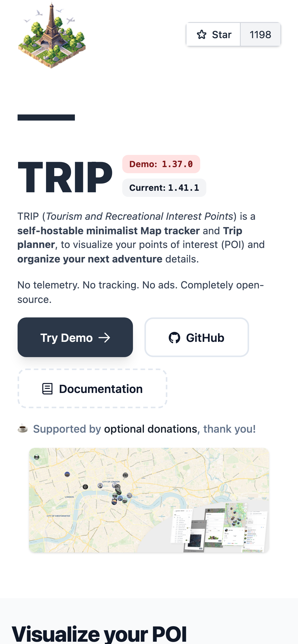Click the coffee cup icon
This screenshot has height=644, width=298.
click(x=23, y=429)
